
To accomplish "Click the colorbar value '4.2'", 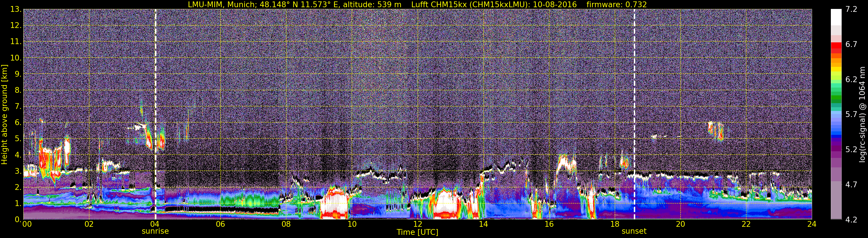I will pos(851,220).
